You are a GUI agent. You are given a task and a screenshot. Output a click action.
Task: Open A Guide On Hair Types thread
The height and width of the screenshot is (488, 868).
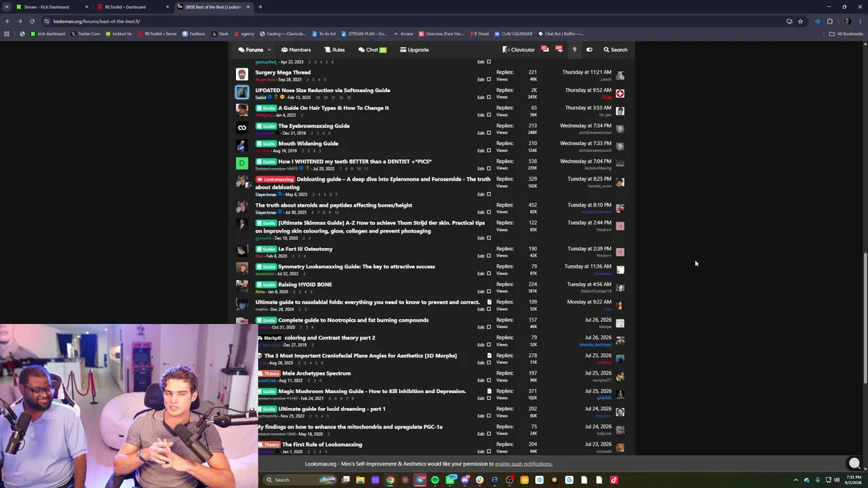tap(334, 108)
